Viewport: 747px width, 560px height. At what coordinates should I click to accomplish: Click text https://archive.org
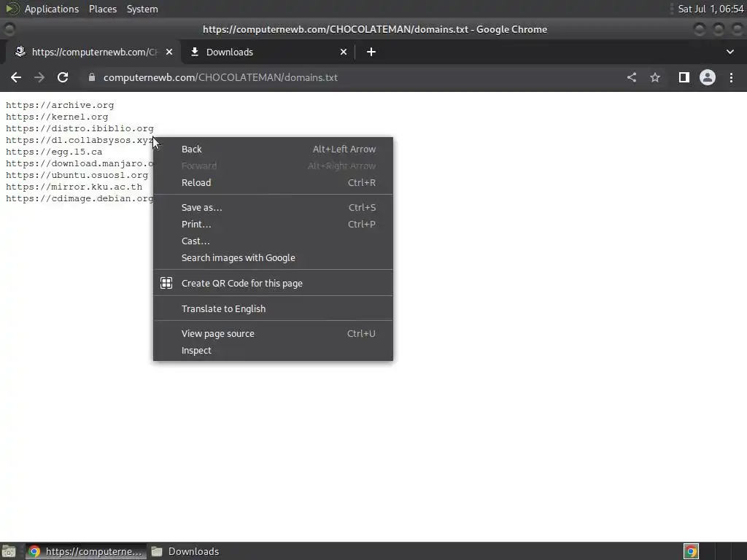click(60, 105)
